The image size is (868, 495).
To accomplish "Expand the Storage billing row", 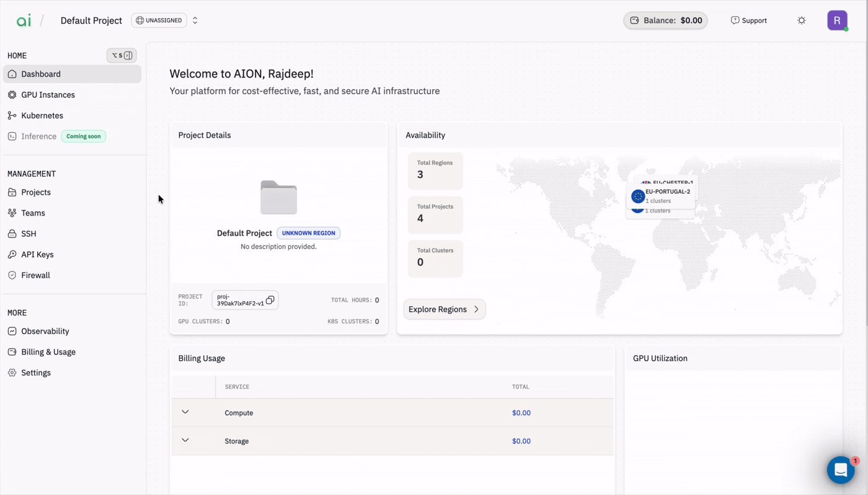I will point(185,440).
